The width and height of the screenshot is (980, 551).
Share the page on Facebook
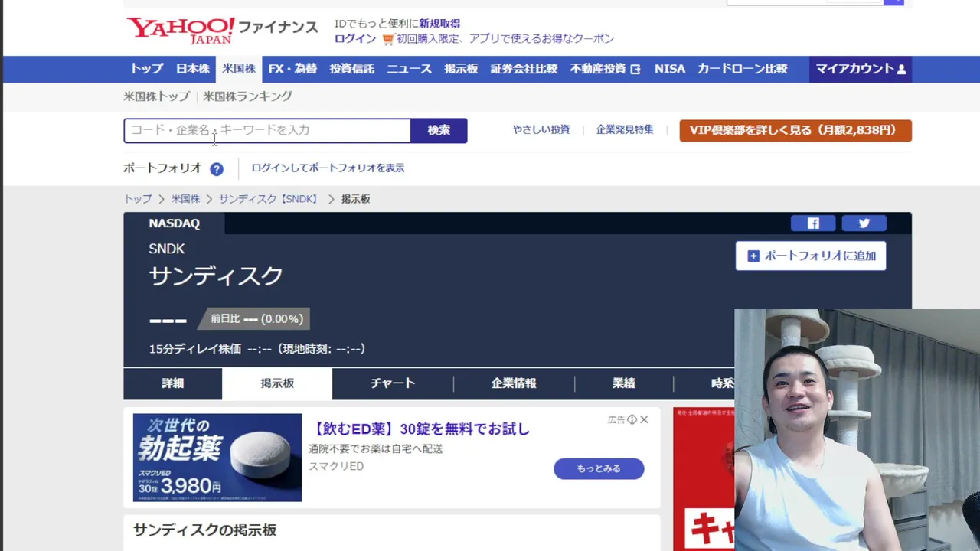tap(813, 223)
